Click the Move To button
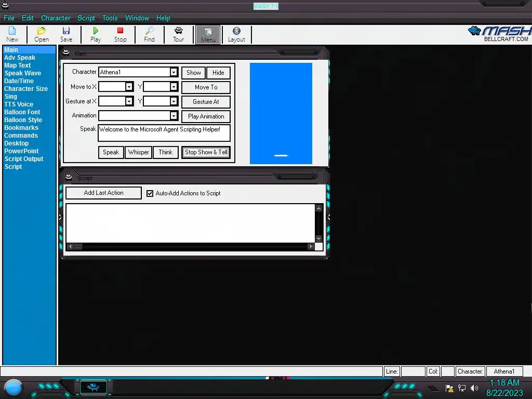Image resolution: width=532 pixels, height=399 pixels. (x=206, y=87)
